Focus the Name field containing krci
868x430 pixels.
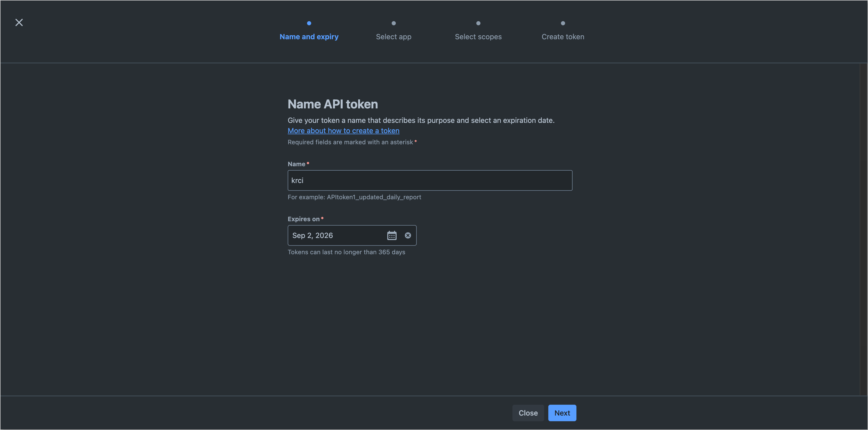pos(430,181)
